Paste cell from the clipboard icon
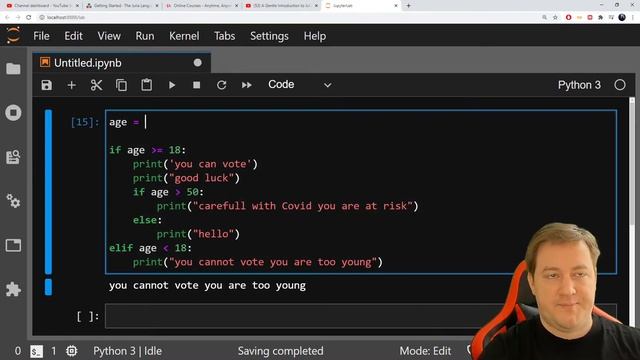This screenshot has height=360, width=640. click(147, 85)
